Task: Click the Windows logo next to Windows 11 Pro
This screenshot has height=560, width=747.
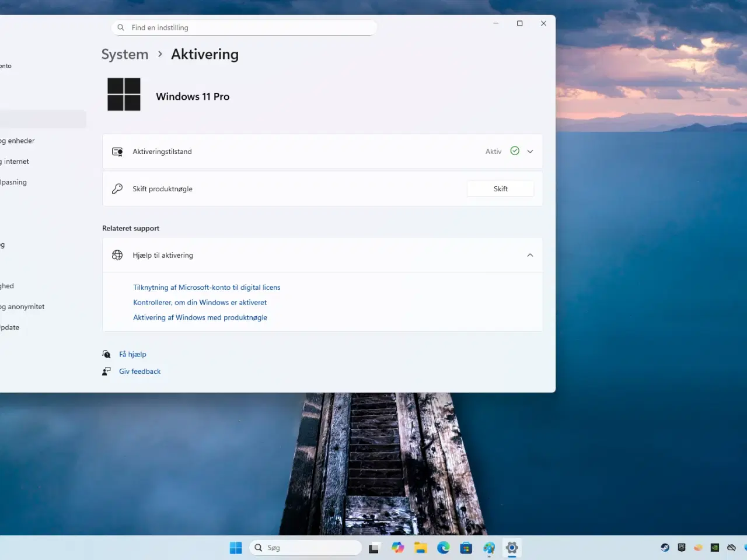Action: pyautogui.click(x=124, y=94)
